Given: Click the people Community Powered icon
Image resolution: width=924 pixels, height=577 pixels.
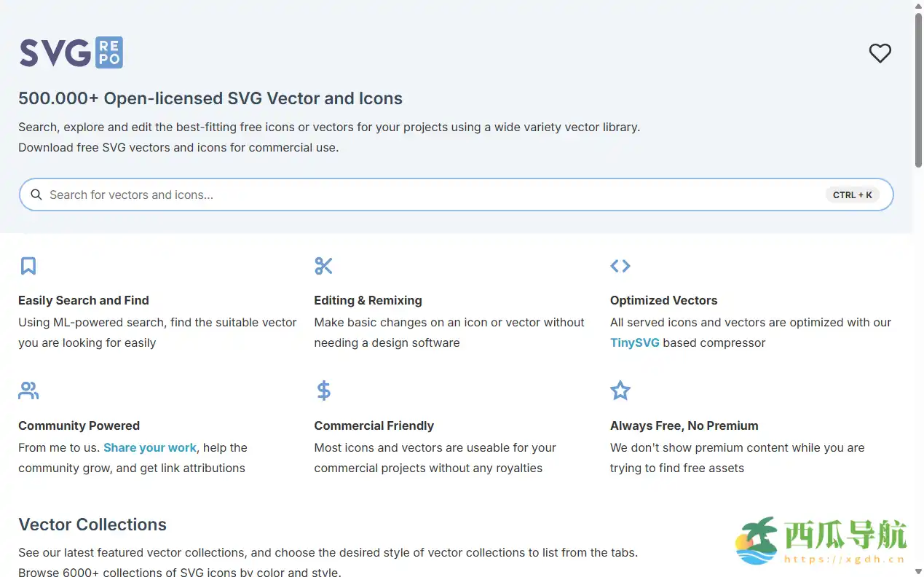Looking at the screenshot, I should tap(28, 391).
